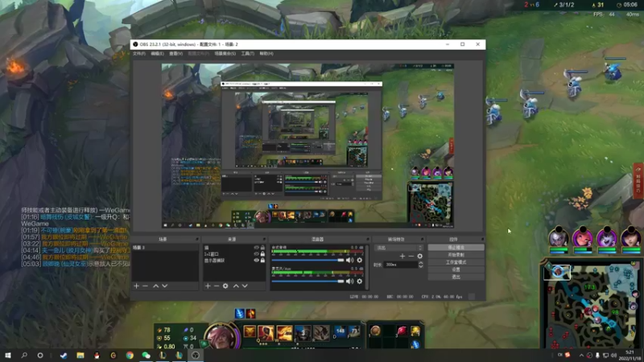The image size is (644, 362).
Task: Open gear settings for desktop audio channel
Action: (359, 260)
